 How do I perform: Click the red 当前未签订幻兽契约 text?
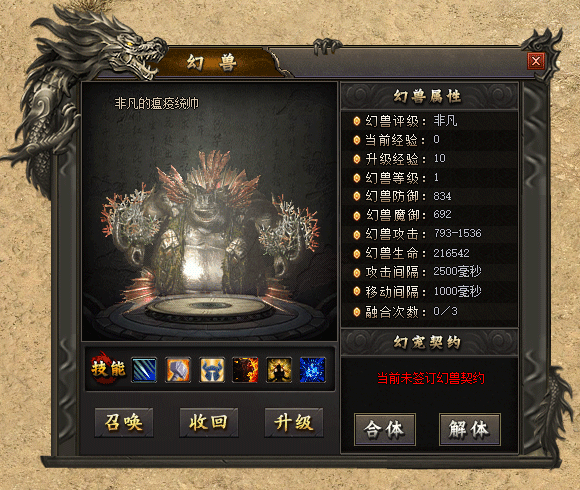coord(431,378)
